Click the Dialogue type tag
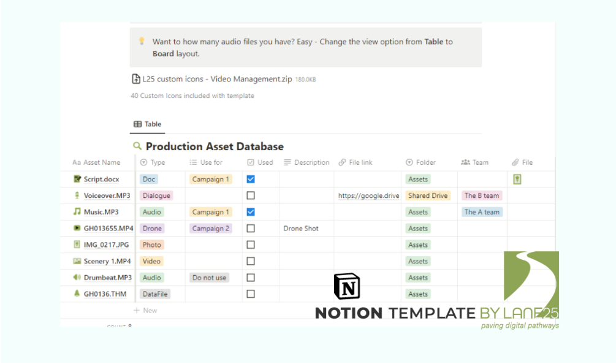Screen dimensions: 616x364 point(156,195)
